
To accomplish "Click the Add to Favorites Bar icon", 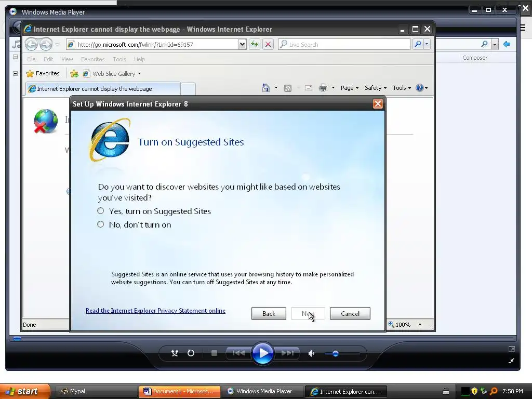I will tap(74, 74).
